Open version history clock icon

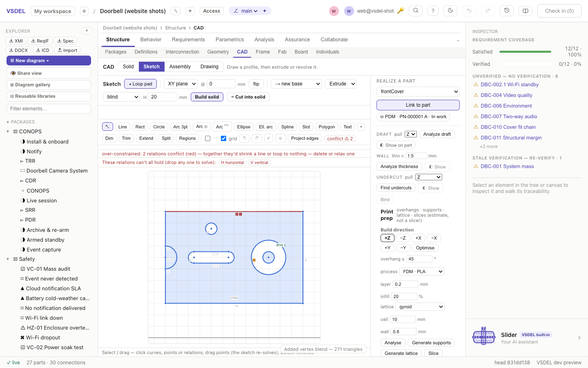click(x=507, y=11)
